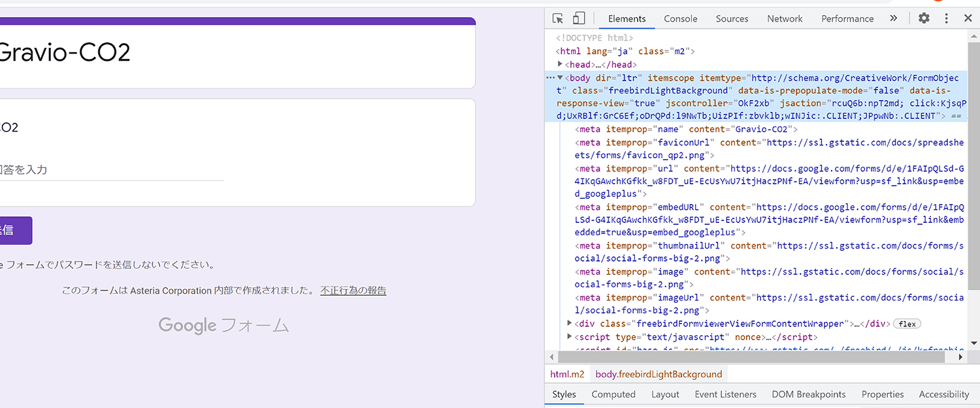The image size is (980, 408).
Task: Select the Layout pane tab
Action: [x=665, y=394]
